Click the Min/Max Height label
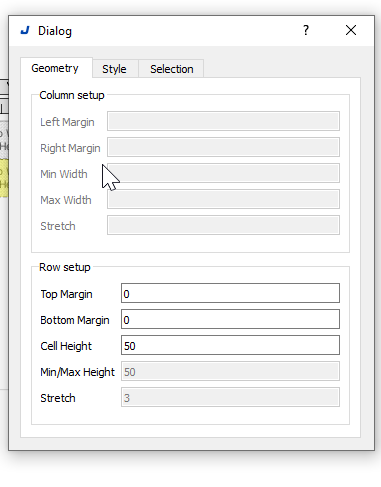 [77, 372]
